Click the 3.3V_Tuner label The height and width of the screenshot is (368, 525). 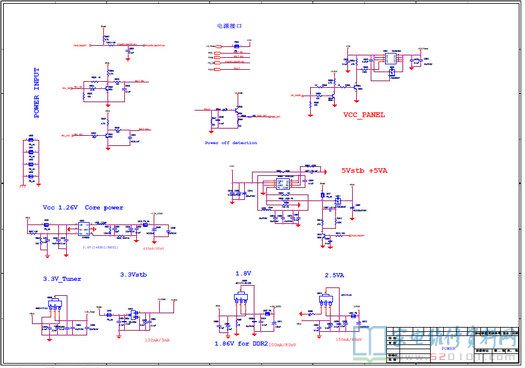click(62, 279)
